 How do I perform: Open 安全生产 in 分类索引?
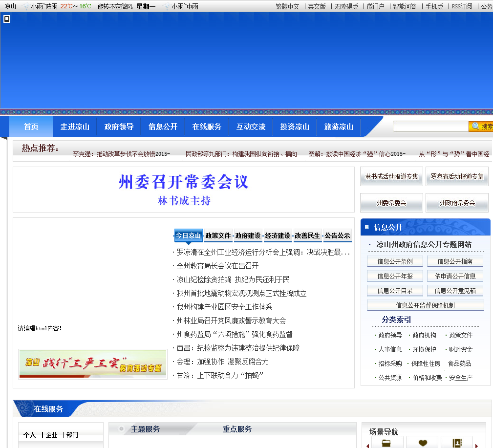pos(461,378)
